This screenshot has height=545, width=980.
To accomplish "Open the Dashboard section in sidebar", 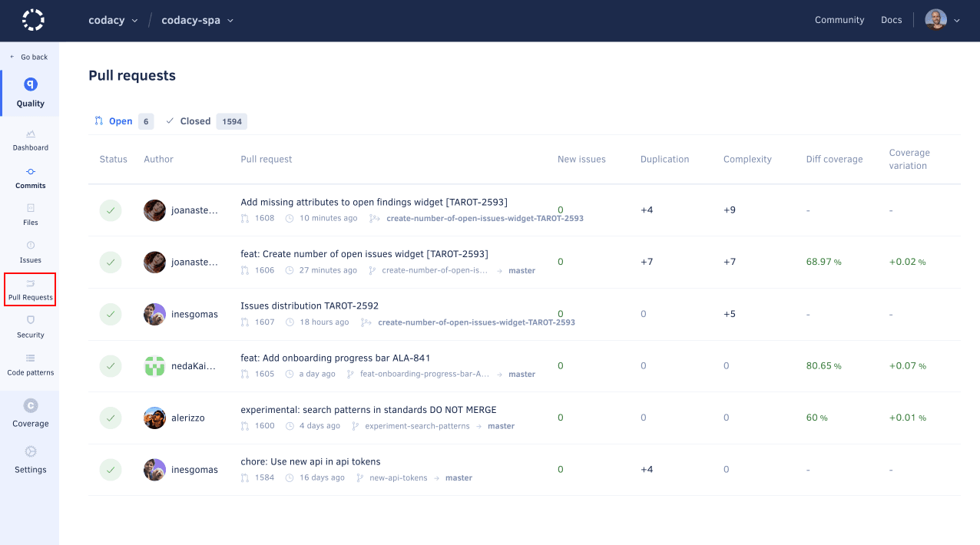I will (x=30, y=140).
